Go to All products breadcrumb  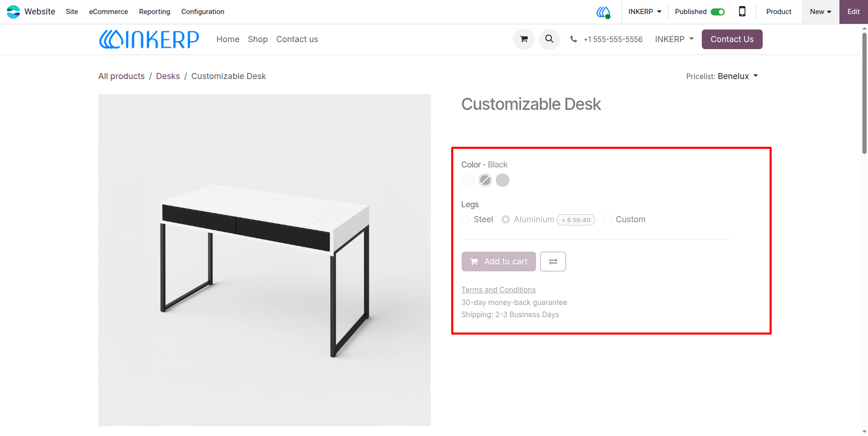(x=121, y=76)
